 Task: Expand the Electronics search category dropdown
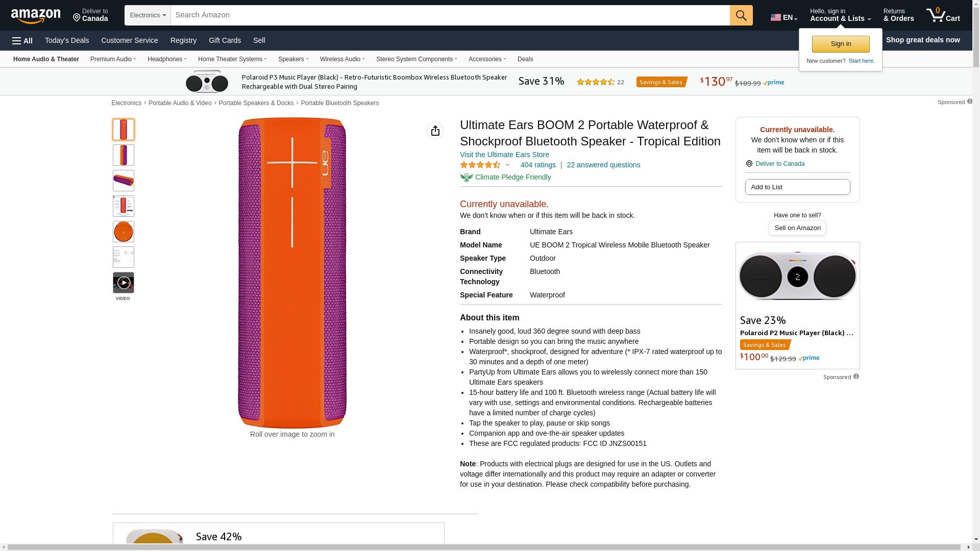pos(148,15)
